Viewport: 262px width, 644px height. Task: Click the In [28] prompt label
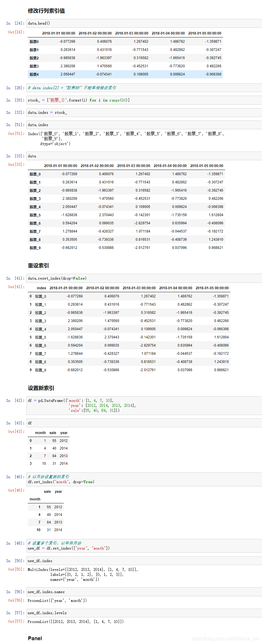pos(15,88)
